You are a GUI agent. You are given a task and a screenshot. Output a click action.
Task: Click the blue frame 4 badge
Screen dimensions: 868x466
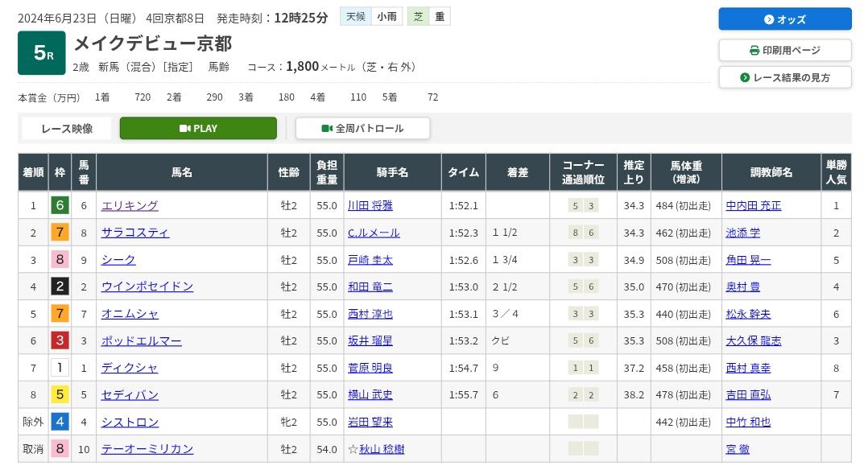60,422
